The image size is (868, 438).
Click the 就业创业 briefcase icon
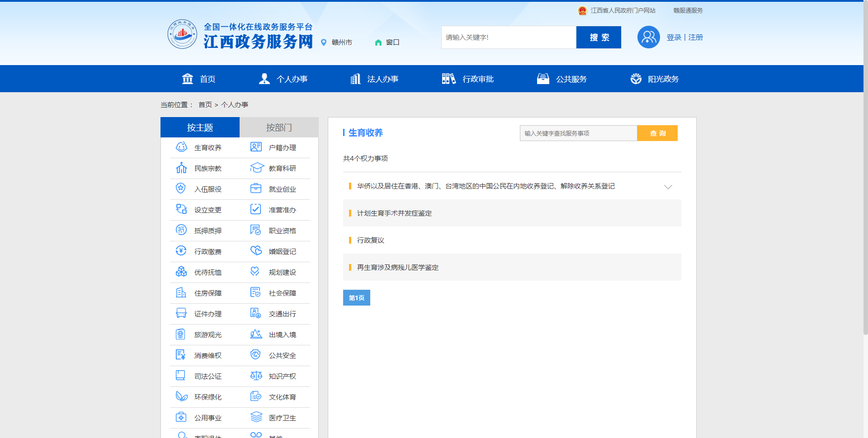pyautogui.click(x=255, y=188)
